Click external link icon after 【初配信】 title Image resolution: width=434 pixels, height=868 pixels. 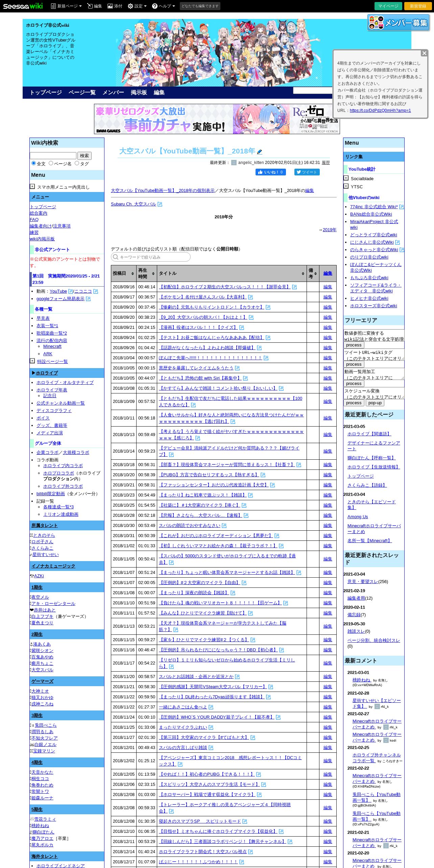tap(294, 287)
